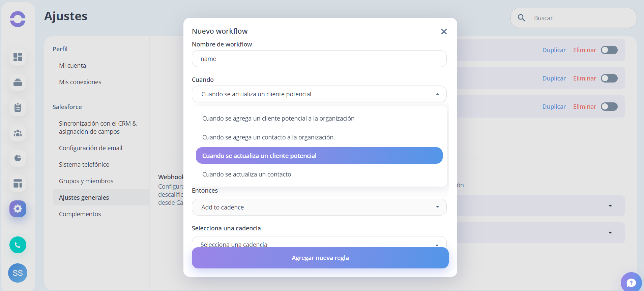The height and width of the screenshot is (291, 644).
Task: Open the dashboard grid icon in sidebar
Action: [18, 57]
